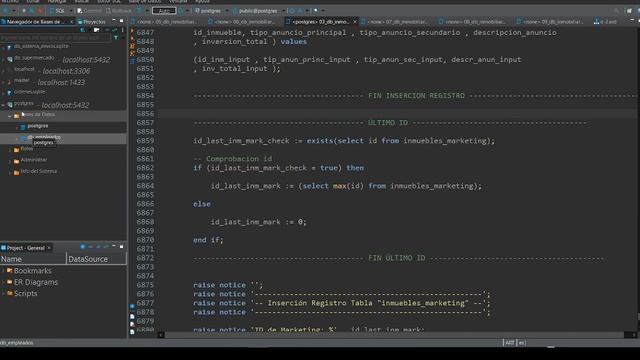Click on the 'end if;' line

tap(208, 240)
